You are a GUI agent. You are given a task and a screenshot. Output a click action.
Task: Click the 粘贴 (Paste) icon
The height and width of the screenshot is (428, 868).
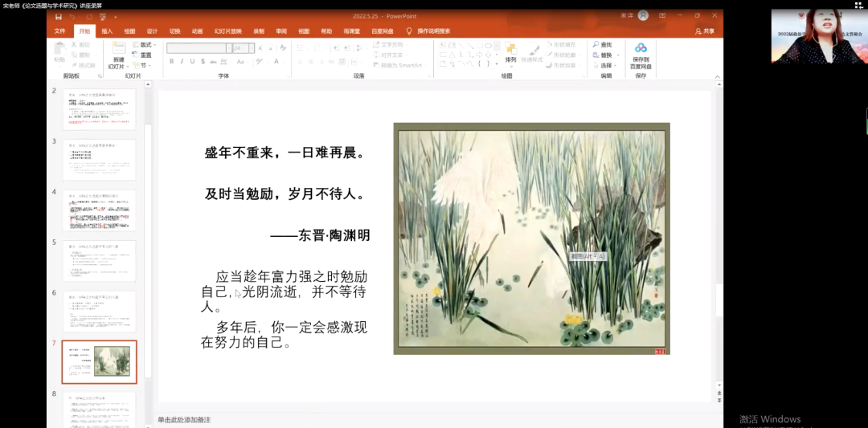coord(59,49)
